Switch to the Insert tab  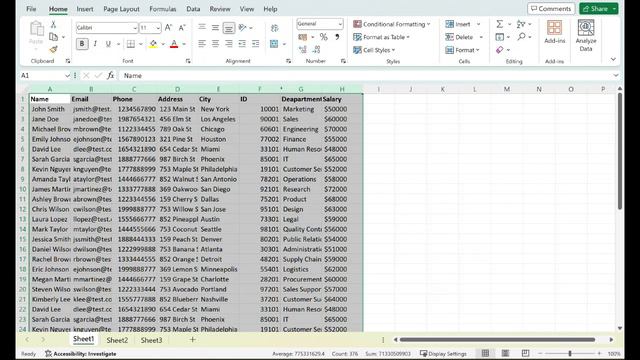coord(85,9)
